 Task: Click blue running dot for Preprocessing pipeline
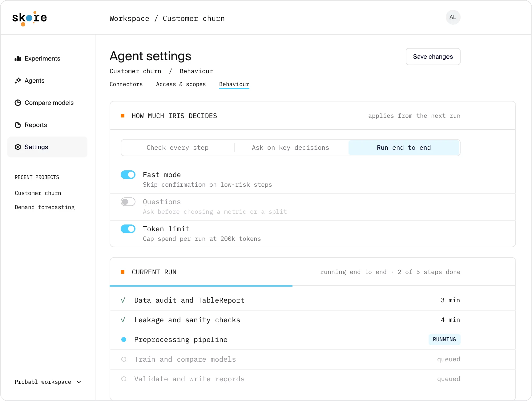point(124,339)
